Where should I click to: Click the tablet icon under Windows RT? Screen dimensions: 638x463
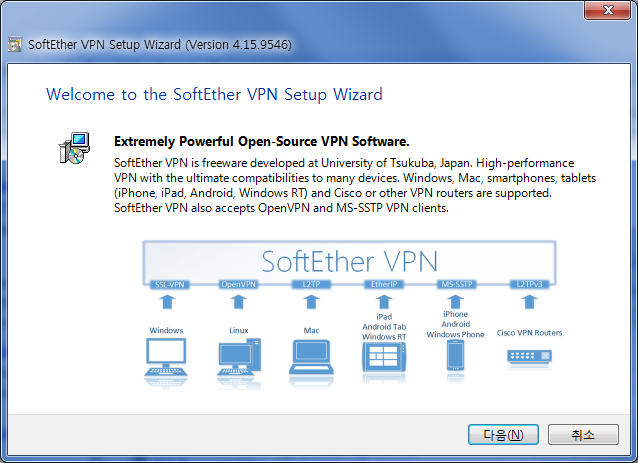pyautogui.click(x=384, y=357)
